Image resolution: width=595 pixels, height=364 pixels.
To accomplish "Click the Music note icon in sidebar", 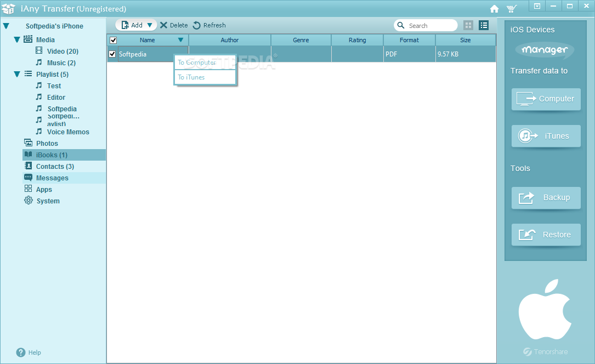I will coord(39,62).
